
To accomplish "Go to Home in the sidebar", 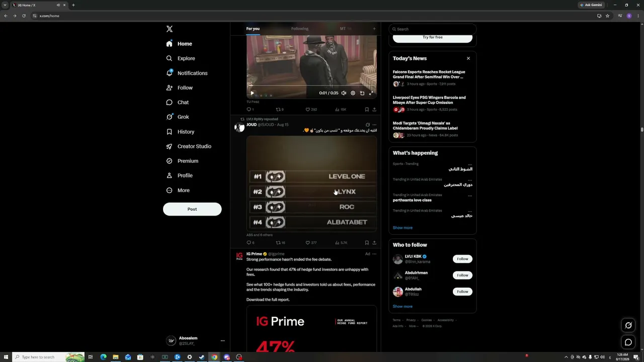I will click(x=179, y=44).
